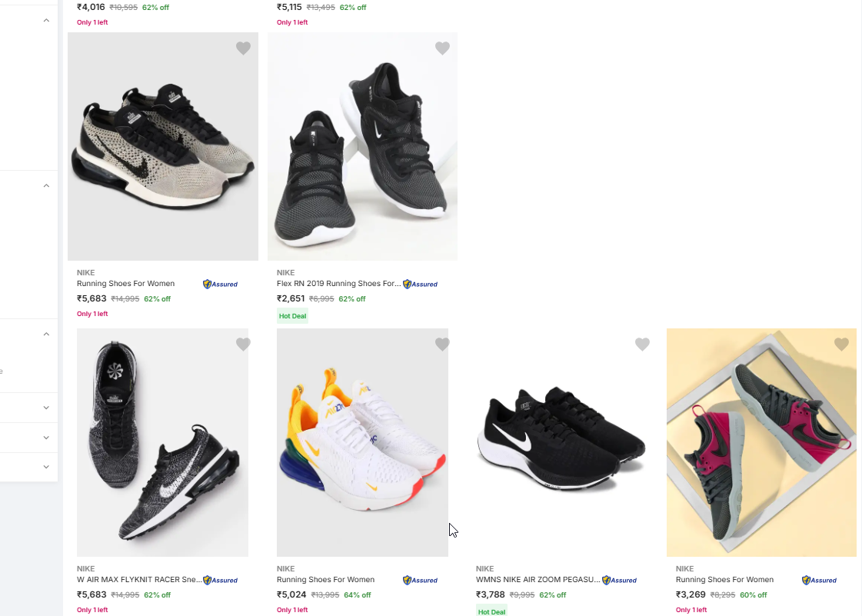Click Hot Deal tag under Flex RN
The height and width of the screenshot is (616, 862).
click(292, 316)
